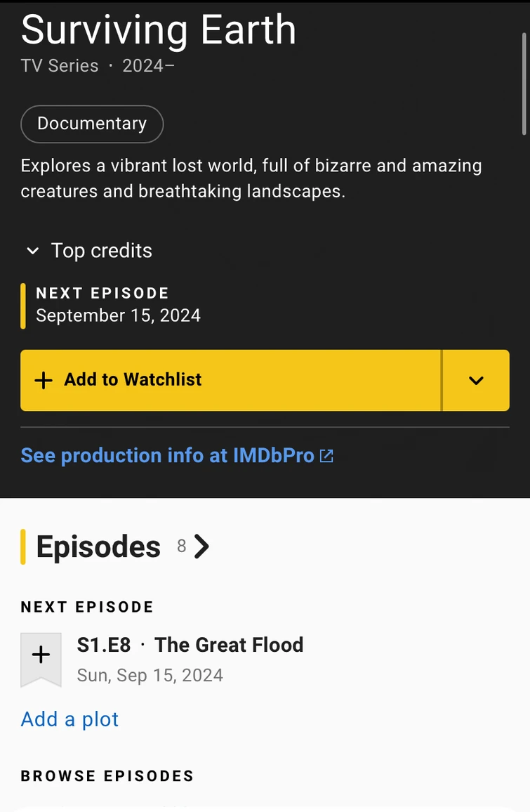Open the Add a plot link
Image resolution: width=530 pixels, height=812 pixels.
point(69,719)
